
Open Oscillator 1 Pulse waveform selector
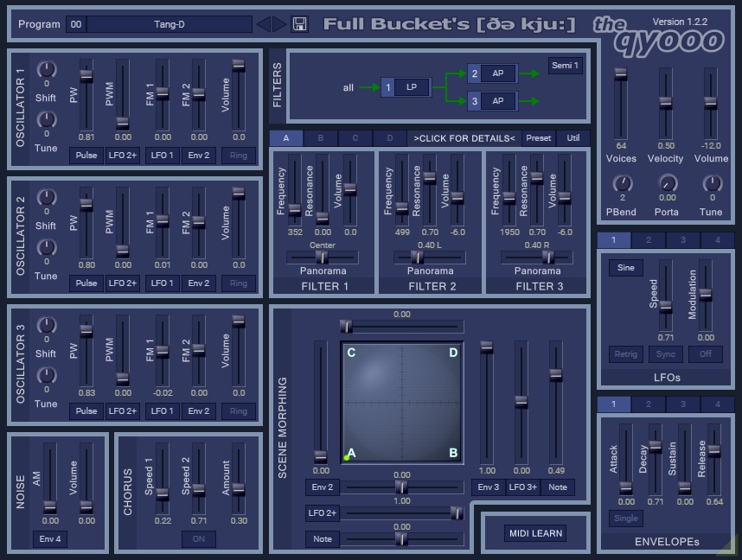click(86, 156)
